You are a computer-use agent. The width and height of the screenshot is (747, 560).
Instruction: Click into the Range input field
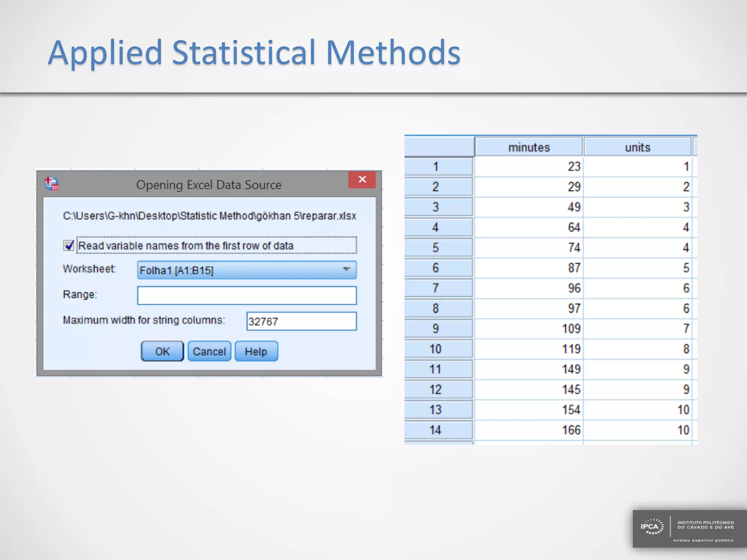247,295
